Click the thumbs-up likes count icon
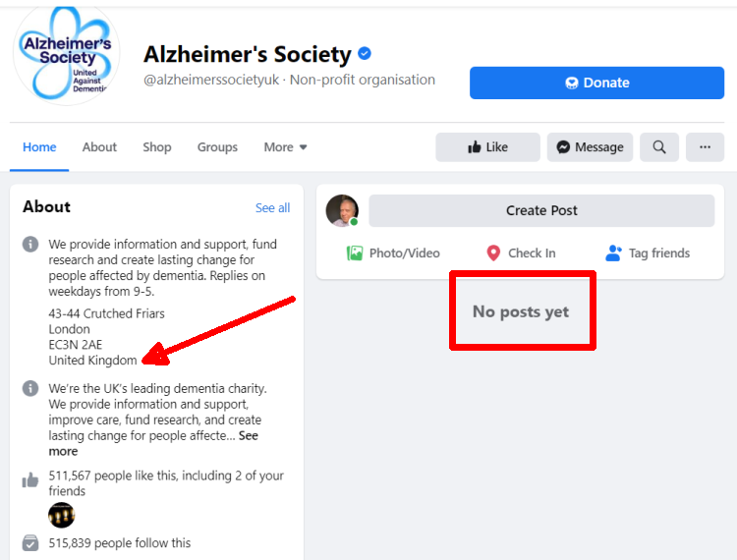The height and width of the screenshot is (560, 737). tap(30, 480)
